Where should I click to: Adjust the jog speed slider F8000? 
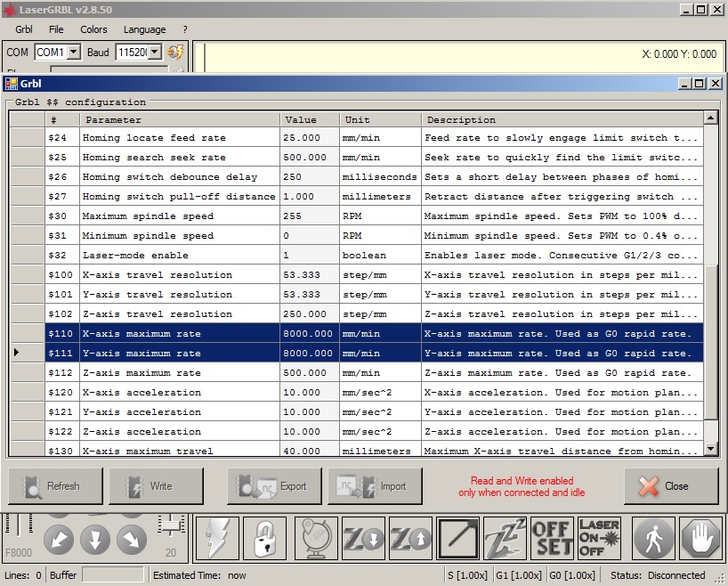click(19, 525)
